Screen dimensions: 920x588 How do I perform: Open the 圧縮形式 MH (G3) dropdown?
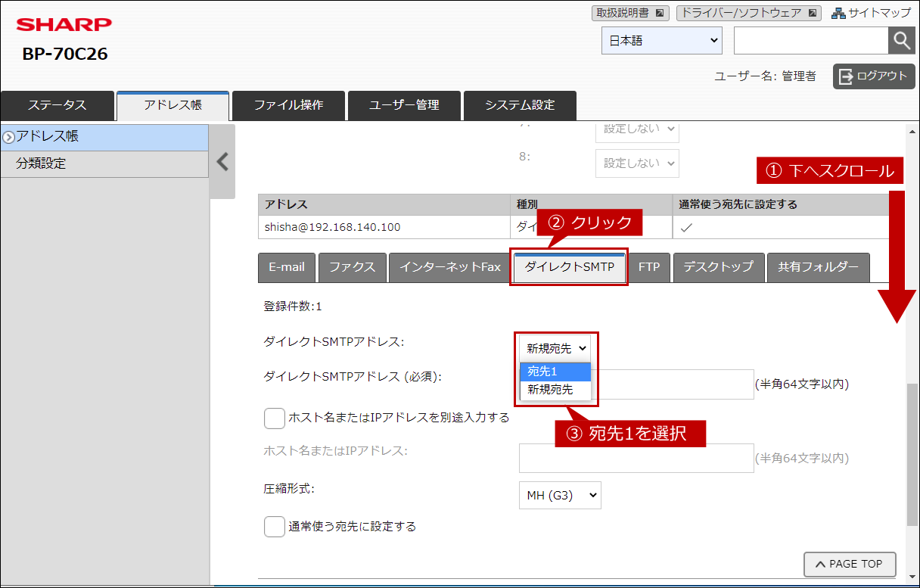point(560,496)
